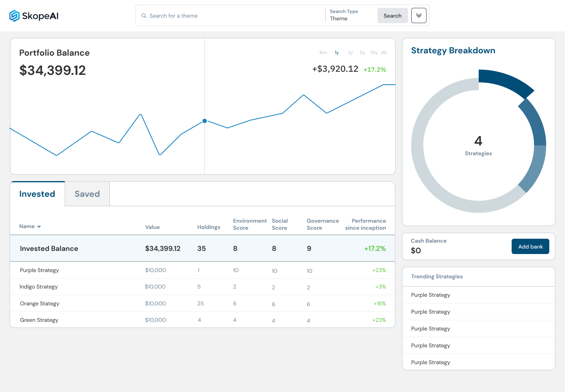Image resolution: width=565 pixels, height=392 pixels.
Task: Select the 6m time range
Action: [x=323, y=53]
